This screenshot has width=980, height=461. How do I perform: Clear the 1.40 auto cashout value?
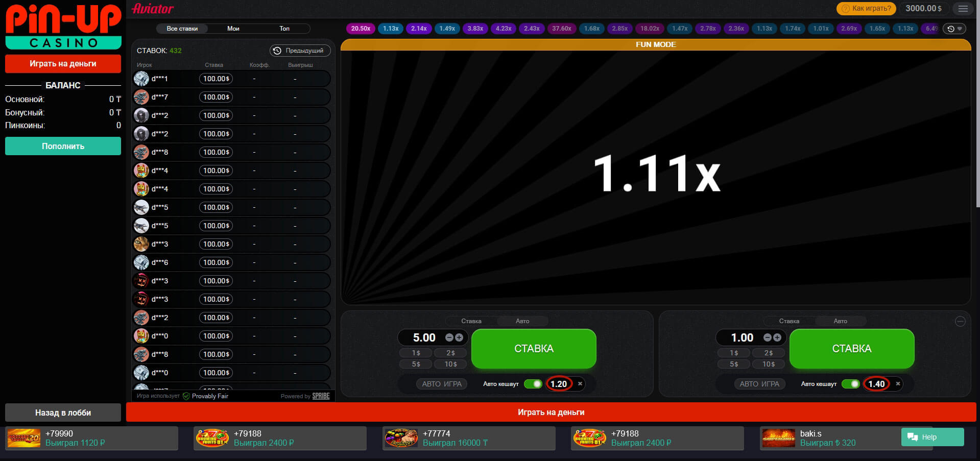point(898,384)
